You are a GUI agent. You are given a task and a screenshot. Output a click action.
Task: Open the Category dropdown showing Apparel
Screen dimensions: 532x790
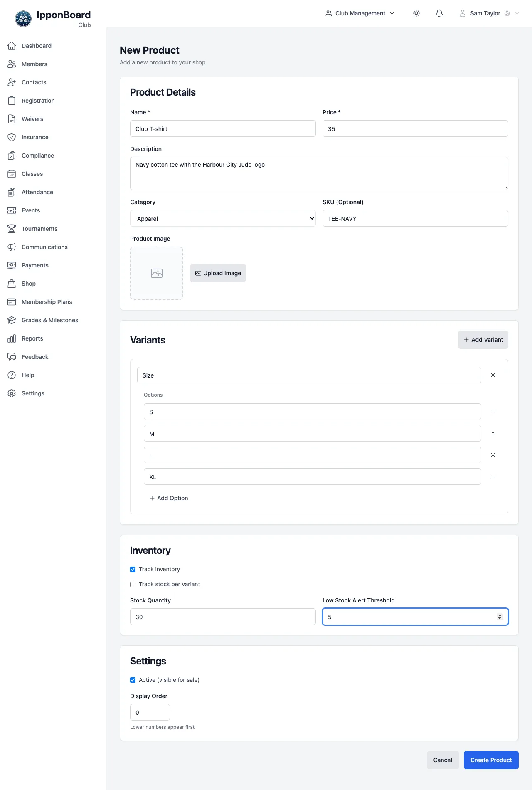coord(223,218)
